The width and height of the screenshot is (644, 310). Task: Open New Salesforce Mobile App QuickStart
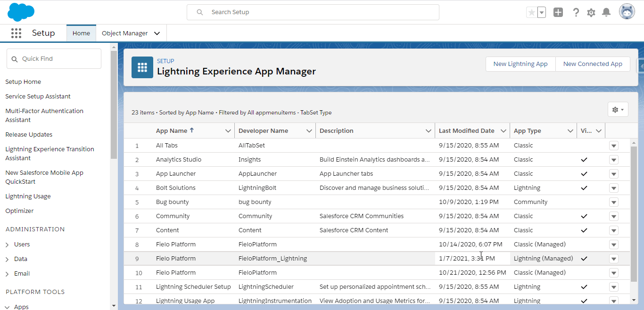(x=44, y=177)
